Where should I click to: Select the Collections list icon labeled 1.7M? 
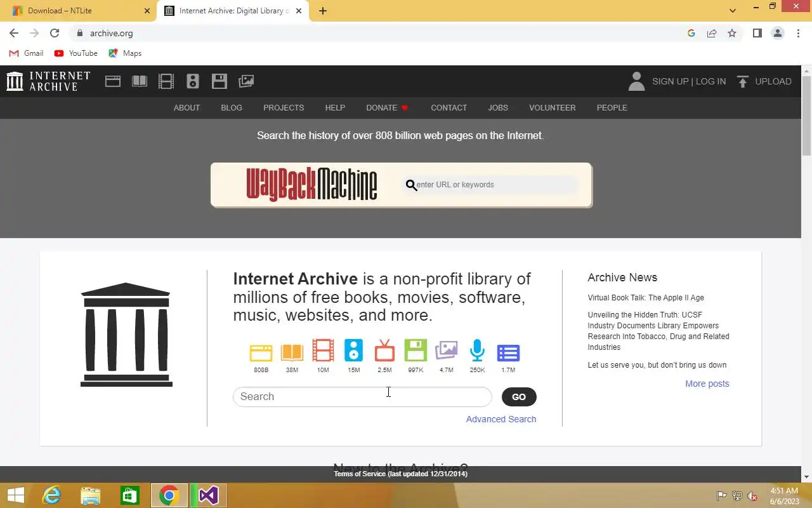click(508, 352)
